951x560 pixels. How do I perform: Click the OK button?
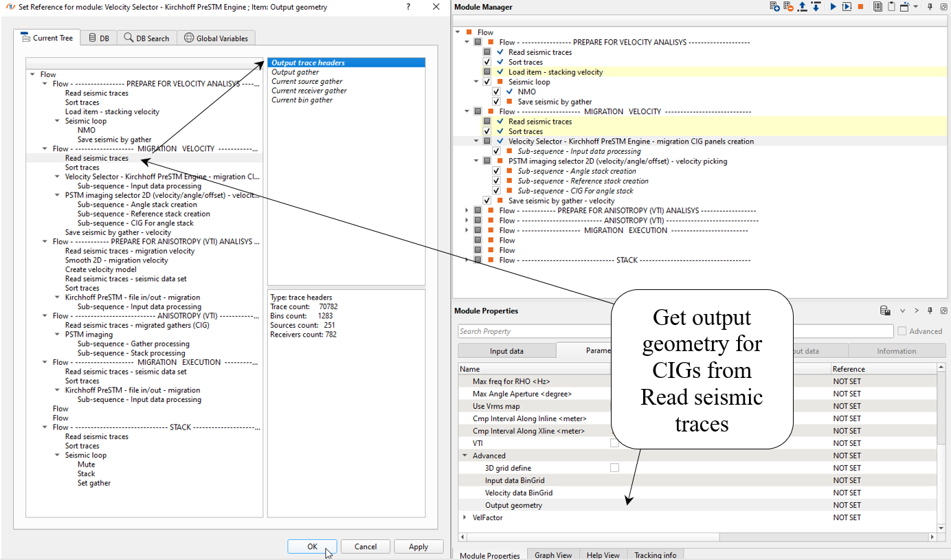312,547
